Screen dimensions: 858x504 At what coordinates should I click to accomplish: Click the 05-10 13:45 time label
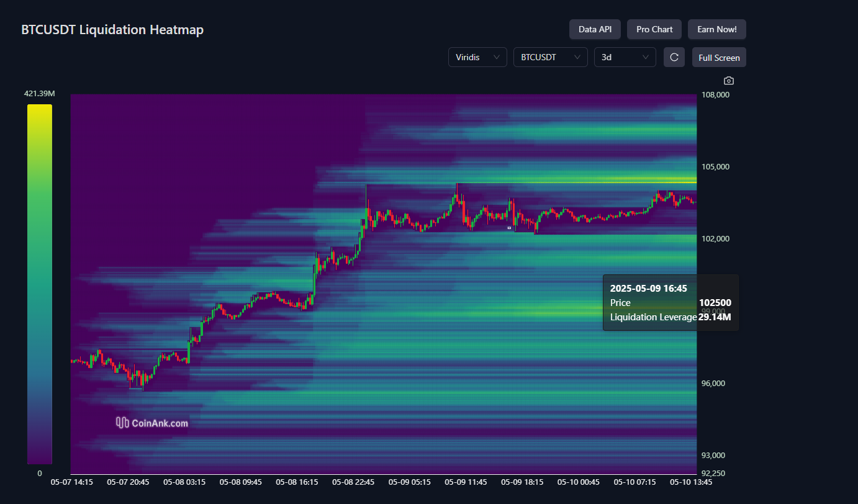click(691, 482)
